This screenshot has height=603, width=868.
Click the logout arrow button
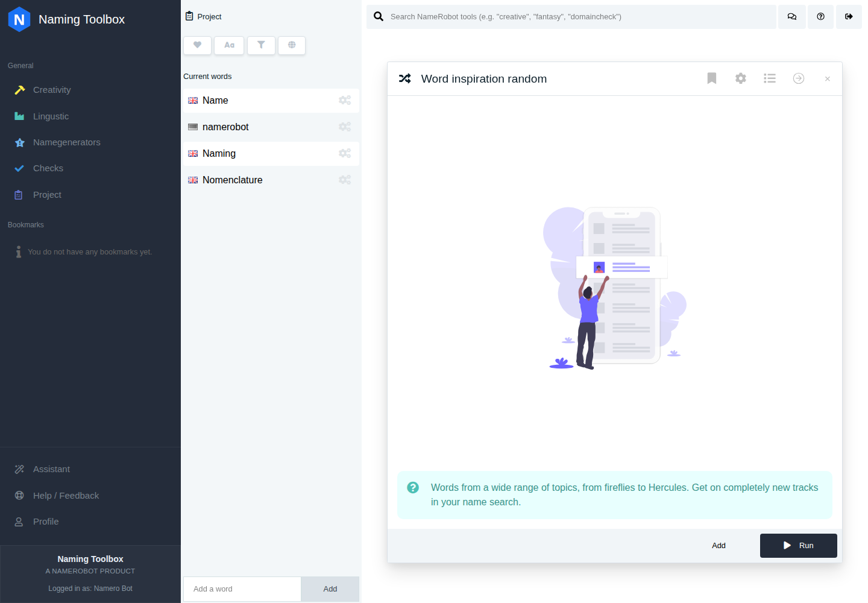point(849,17)
